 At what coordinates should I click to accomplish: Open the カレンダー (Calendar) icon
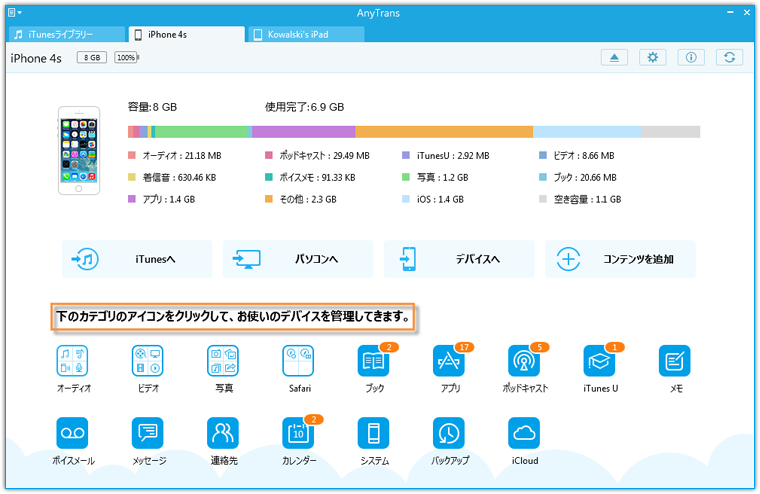298,433
